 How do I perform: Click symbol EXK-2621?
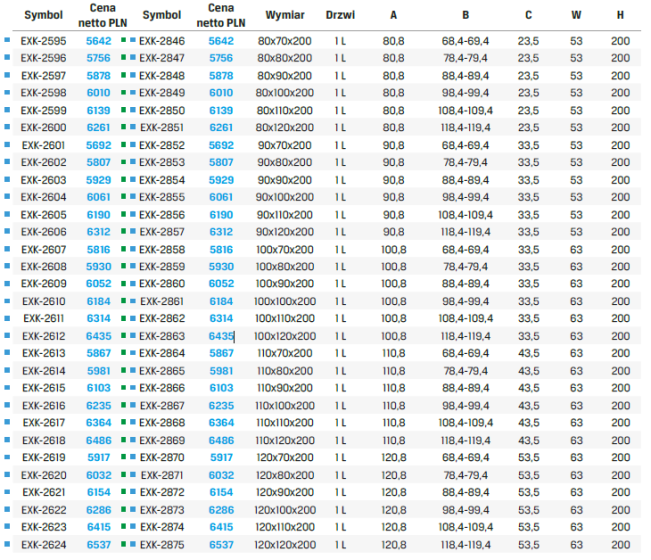tap(43, 494)
